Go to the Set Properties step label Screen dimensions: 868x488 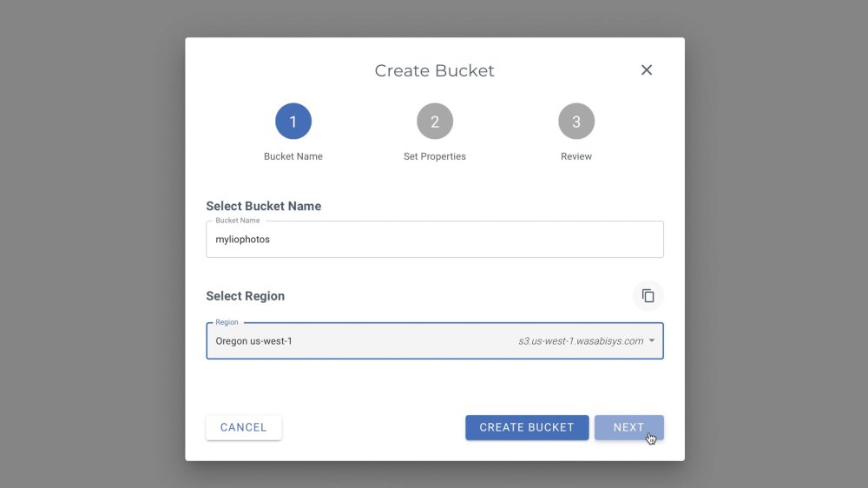pyautogui.click(x=435, y=156)
